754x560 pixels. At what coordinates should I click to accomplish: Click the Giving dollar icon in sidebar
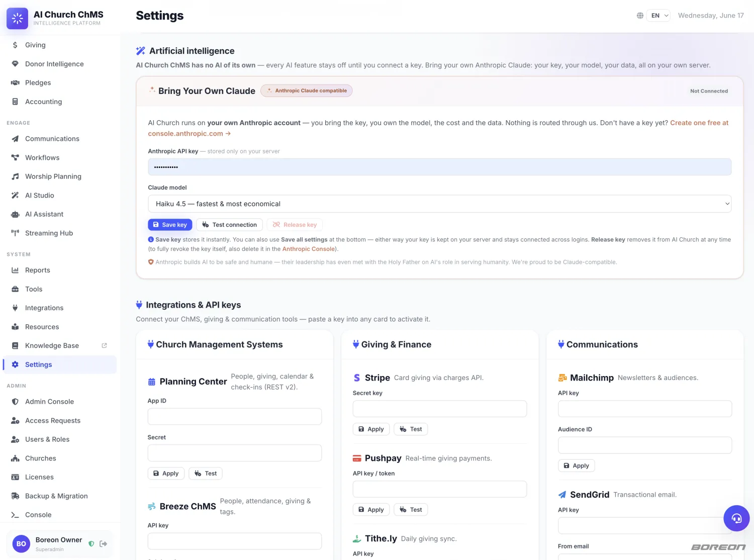15,45
